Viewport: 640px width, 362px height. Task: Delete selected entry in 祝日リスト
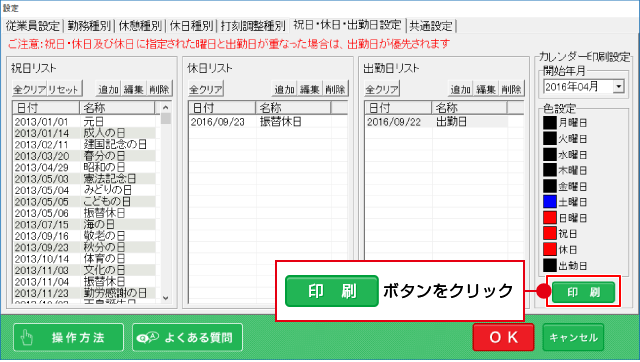tap(159, 89)
